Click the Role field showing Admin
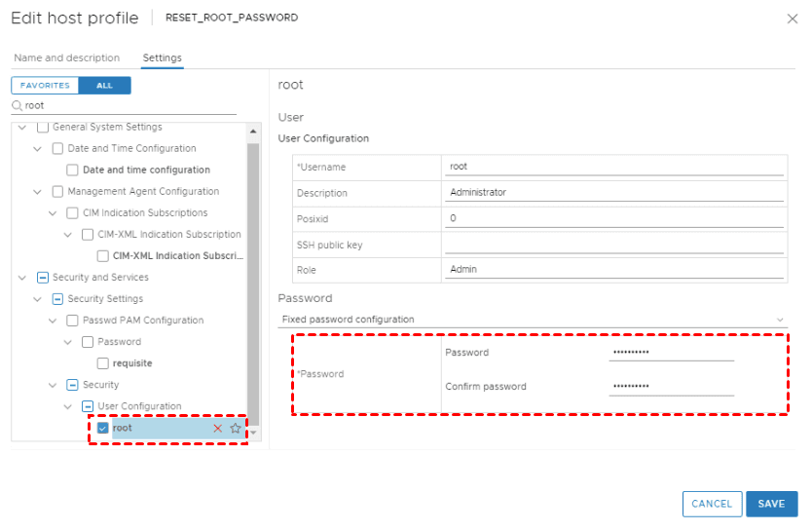 pyautogui.click(x=614, y=270)
